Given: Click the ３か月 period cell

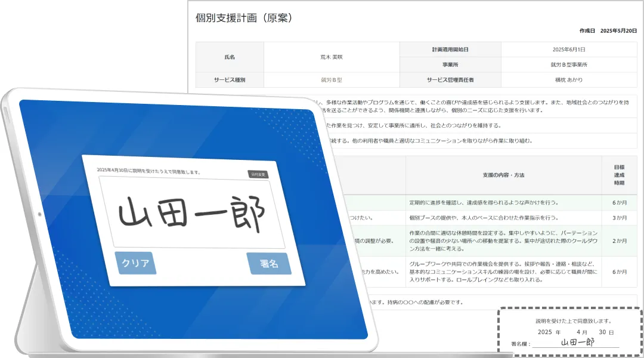Looking at the screenshot, I should 620,218.
